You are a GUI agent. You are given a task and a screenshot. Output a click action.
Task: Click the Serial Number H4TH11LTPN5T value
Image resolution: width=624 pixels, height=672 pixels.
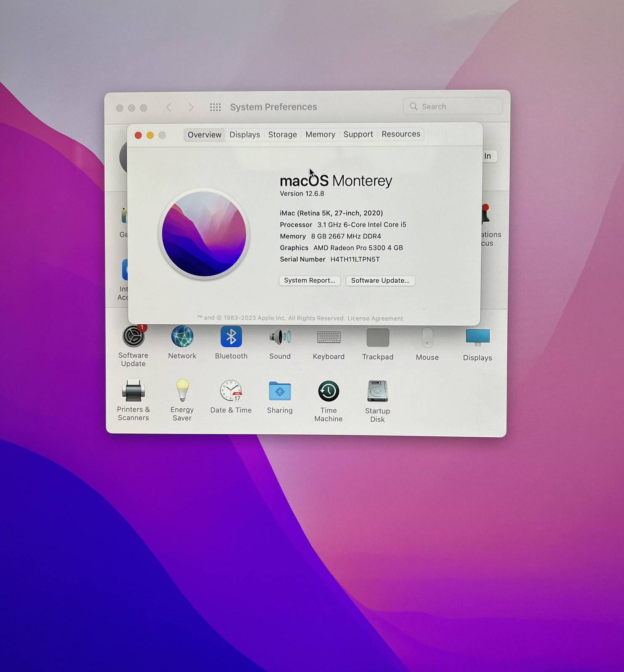coord(355,259)
